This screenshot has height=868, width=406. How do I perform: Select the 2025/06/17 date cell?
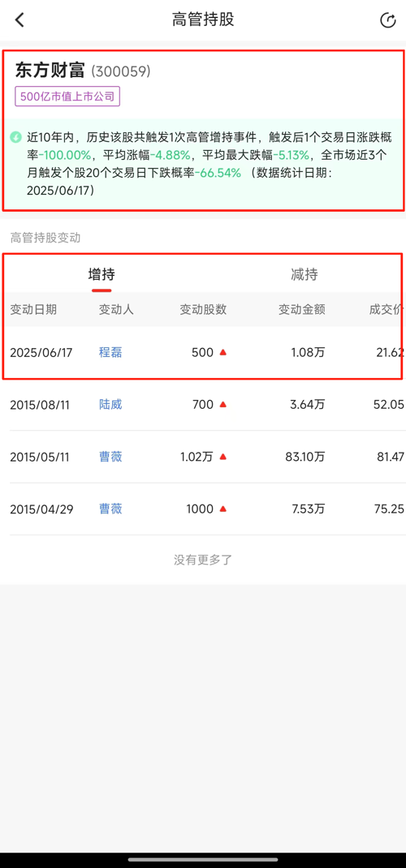41,353
